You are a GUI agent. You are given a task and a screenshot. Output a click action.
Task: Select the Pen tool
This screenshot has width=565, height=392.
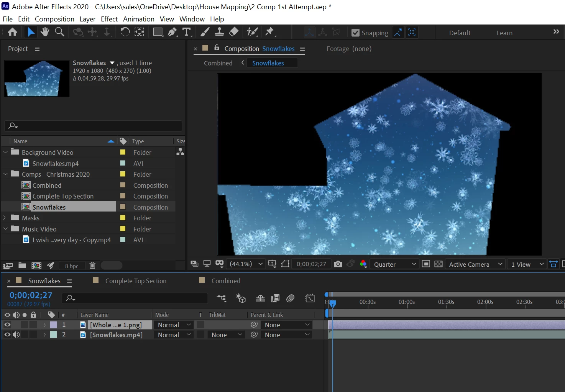[x=172, y=32]
